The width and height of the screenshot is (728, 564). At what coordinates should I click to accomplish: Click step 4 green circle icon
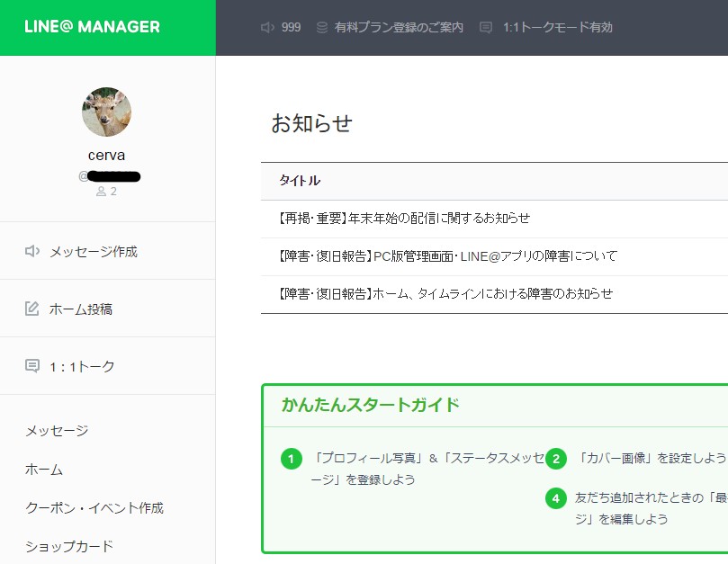tap(556, 498)
